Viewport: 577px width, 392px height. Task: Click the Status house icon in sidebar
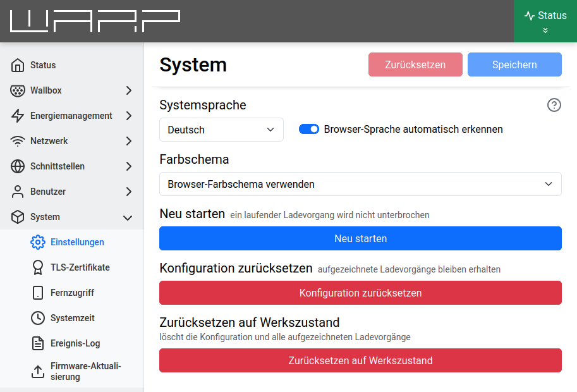tap(18, 65)
